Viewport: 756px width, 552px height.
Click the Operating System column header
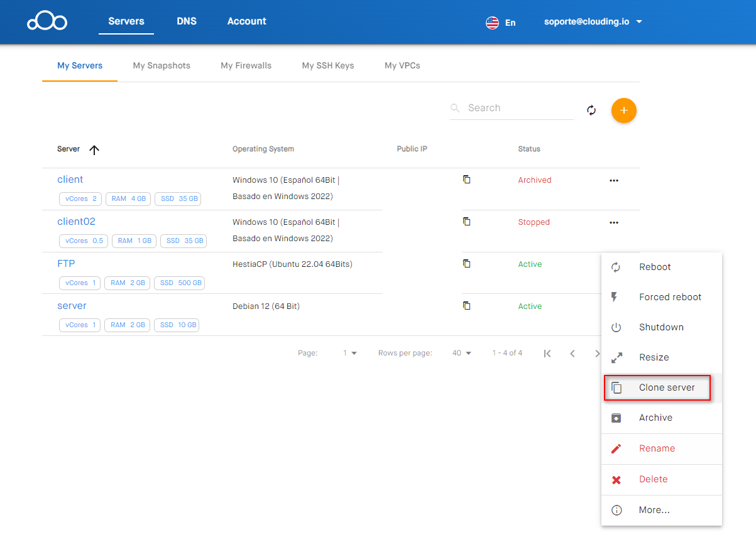pyautogui.click(x=263, y=149)
